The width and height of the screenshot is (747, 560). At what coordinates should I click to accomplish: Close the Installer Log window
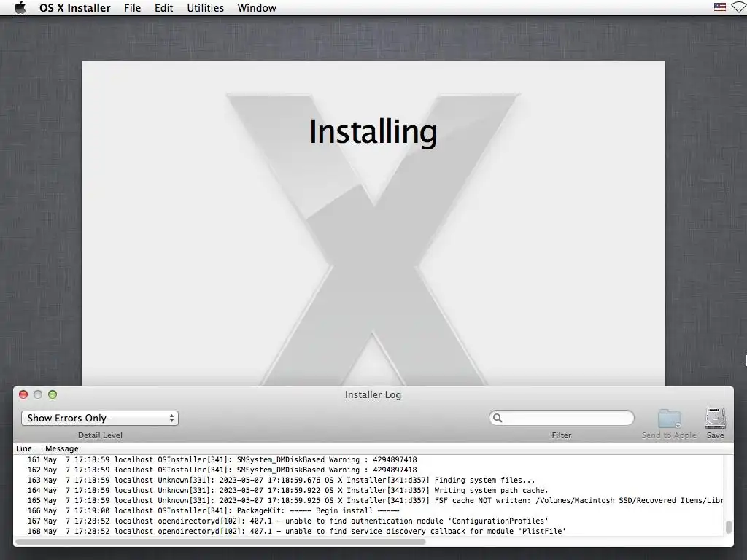point(23,394)
